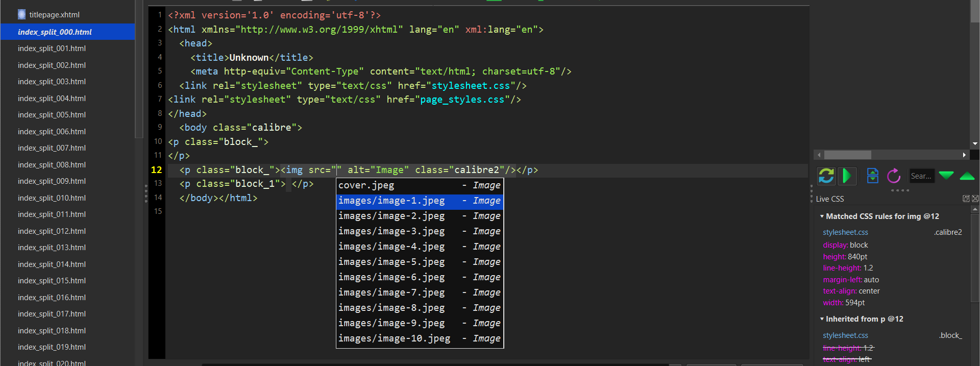Collapse Inherited from p @12 section
This screenshot has width=980, height=366.
[x=822, y=319]
